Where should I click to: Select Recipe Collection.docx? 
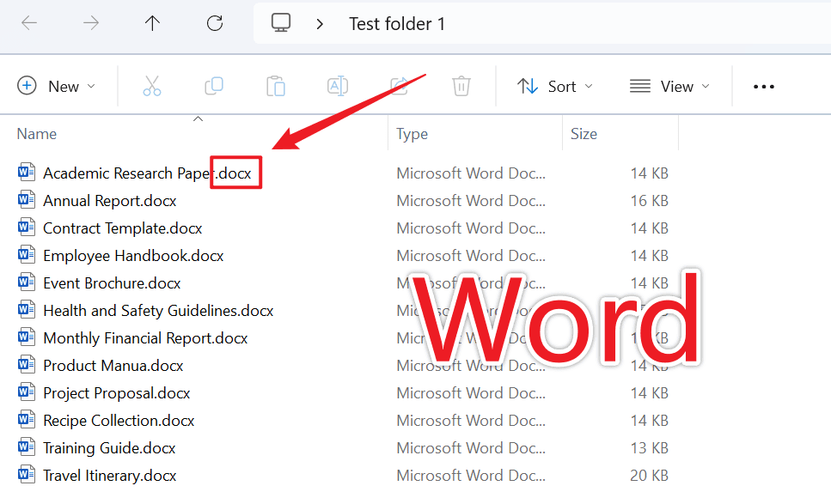(119, 421)
